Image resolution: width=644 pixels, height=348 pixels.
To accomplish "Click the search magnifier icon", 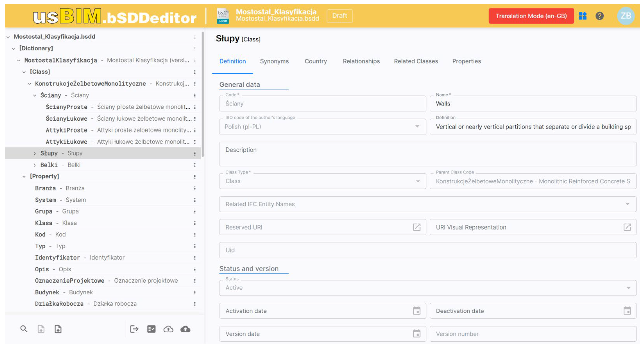I will [24, 329].
